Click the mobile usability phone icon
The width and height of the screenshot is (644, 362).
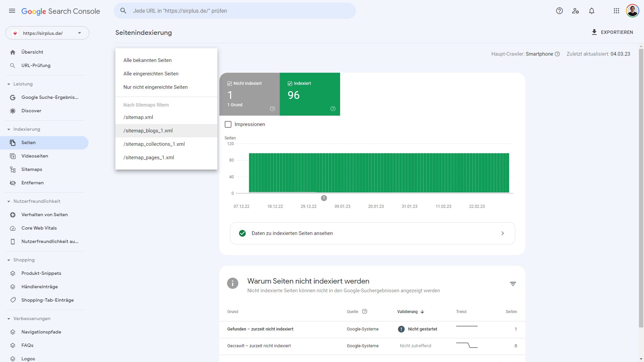(13, 242)
